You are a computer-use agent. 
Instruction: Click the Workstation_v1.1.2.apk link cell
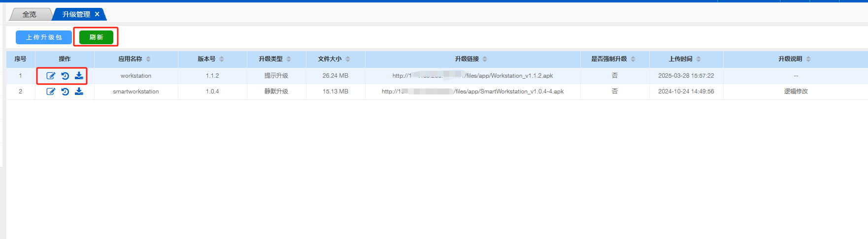[x=473, y=76]
